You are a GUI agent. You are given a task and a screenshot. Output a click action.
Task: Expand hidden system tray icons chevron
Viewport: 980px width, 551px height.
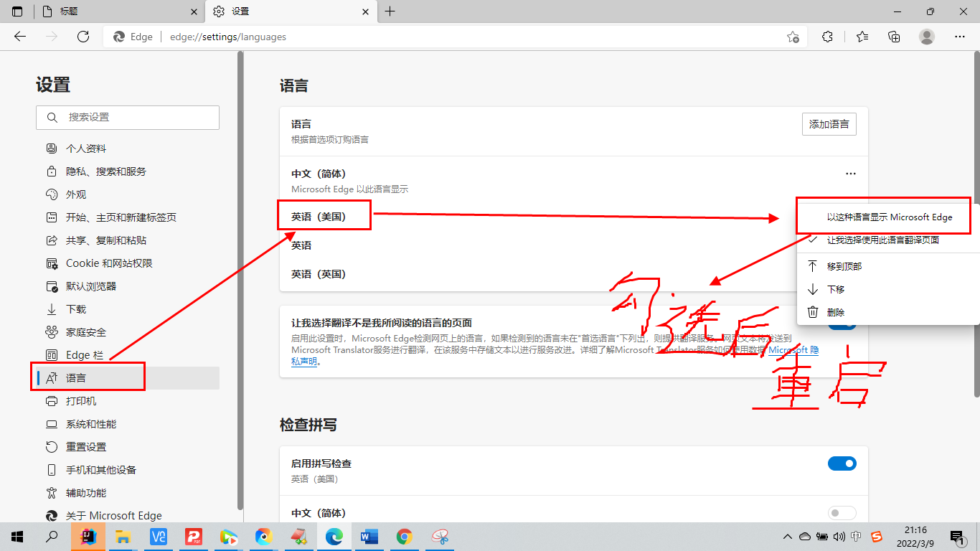(x=788, y=537)
